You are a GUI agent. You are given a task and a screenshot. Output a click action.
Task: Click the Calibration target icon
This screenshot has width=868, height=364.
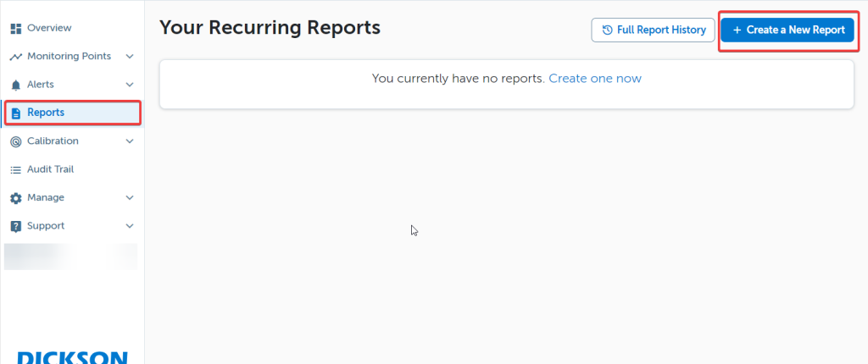15,141
